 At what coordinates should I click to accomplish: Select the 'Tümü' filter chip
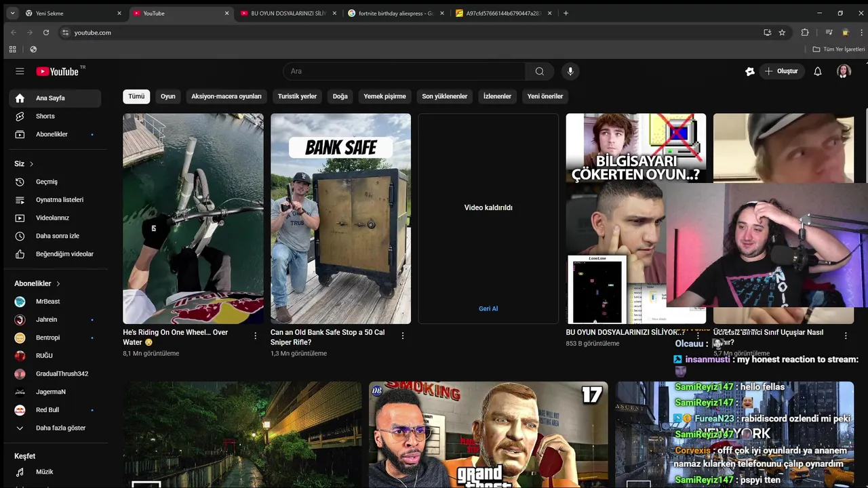[136, 96]
